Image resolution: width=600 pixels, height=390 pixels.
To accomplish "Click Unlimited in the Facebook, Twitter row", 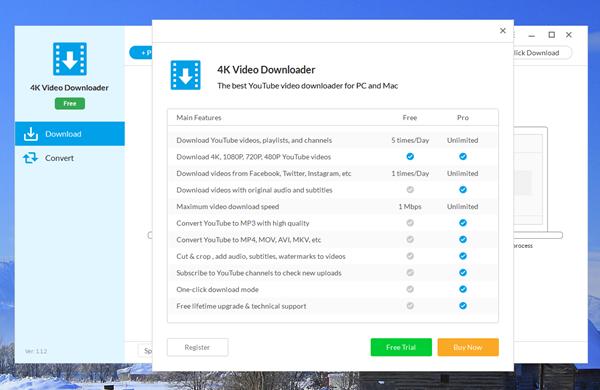I will (x=463, y=173).
